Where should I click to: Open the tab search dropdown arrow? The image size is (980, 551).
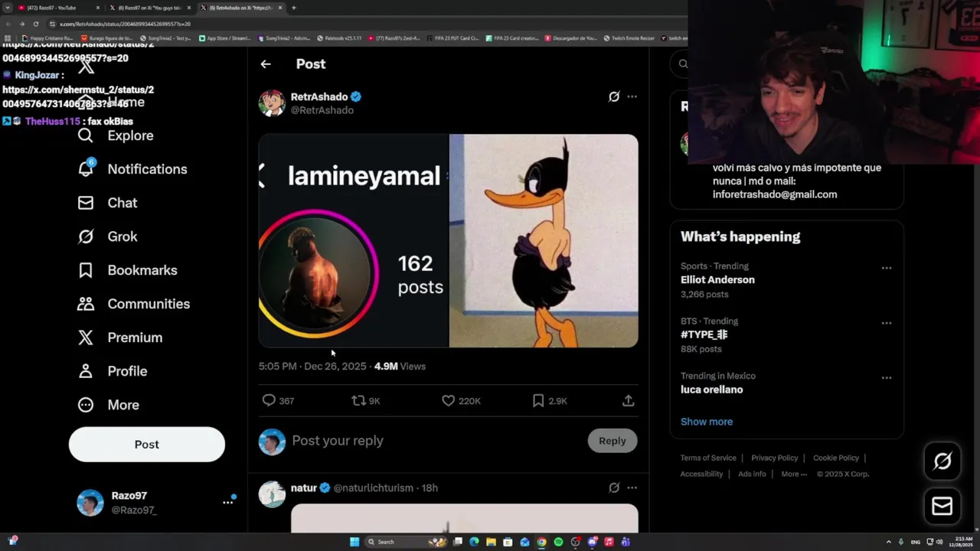point(7,8)
